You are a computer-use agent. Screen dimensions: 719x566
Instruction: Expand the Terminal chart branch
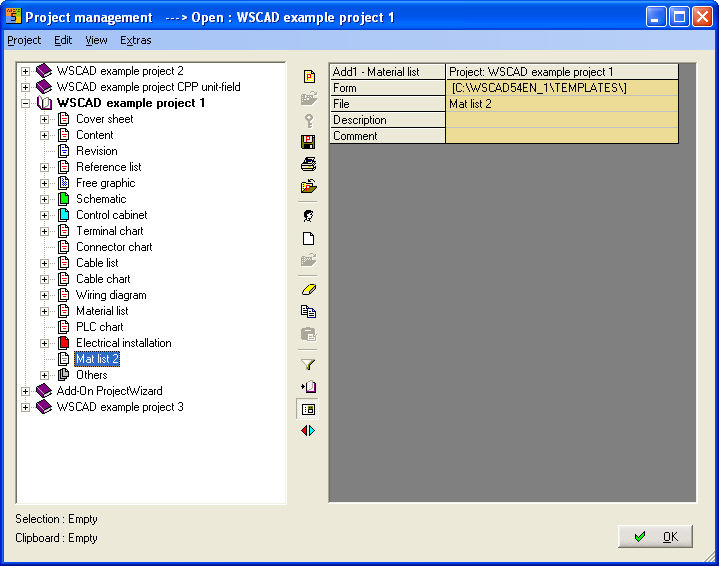[x=44, y=231]
